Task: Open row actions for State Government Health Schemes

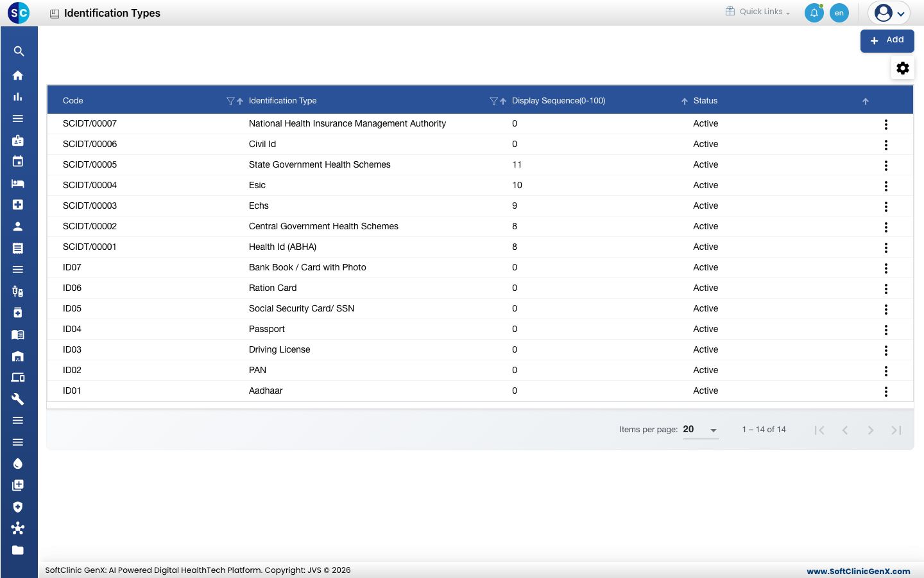Action: [886, 166]
